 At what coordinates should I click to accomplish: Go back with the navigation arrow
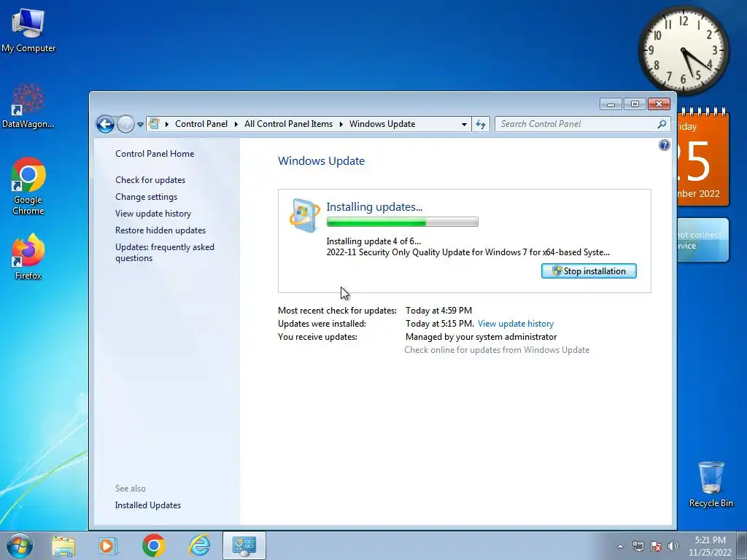pos(105,124)
